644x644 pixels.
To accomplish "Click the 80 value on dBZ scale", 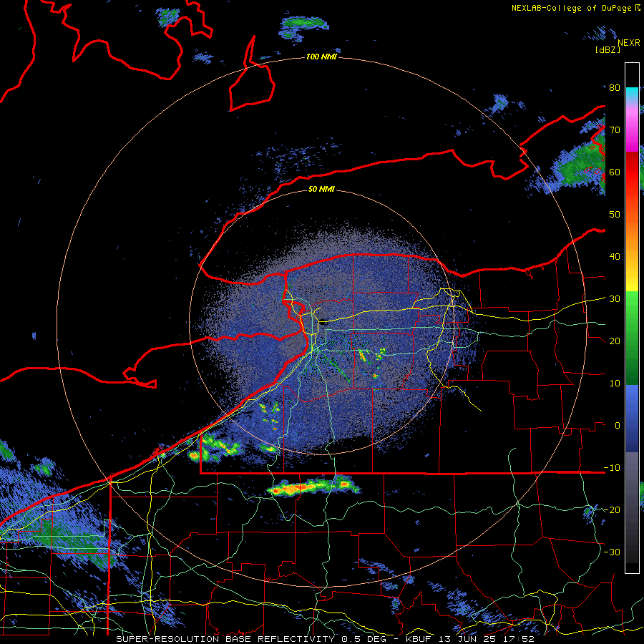I will coord(615,88).
